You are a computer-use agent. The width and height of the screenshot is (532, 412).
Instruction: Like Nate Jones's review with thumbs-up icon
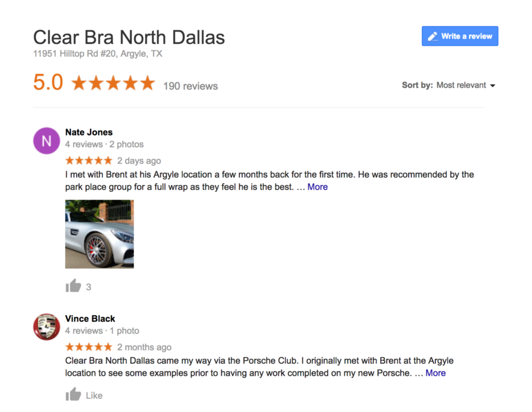tap(73, 286)
